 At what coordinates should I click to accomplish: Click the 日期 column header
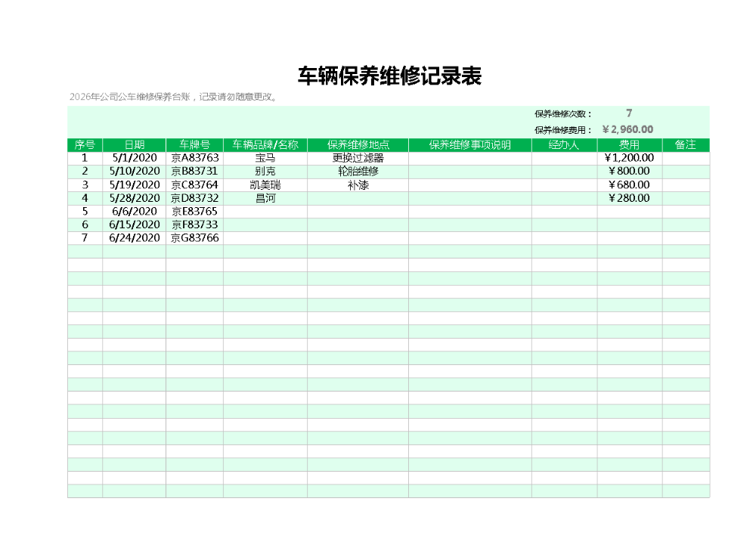pyautogui.click(x=134, y=145)
